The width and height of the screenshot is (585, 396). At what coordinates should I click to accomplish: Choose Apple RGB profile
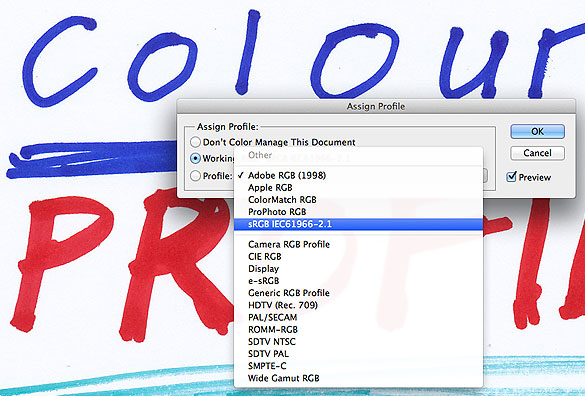pos(358,187)
